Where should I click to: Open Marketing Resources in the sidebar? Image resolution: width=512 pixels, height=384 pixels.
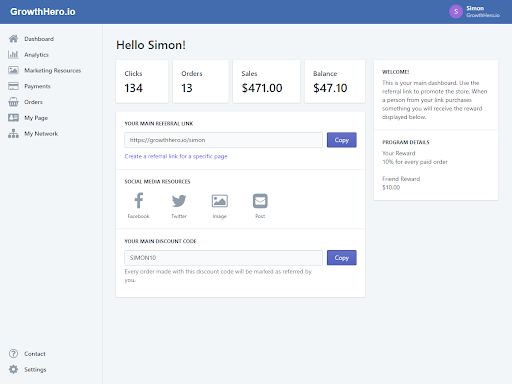pyautogui.click(x=53, y=70)
